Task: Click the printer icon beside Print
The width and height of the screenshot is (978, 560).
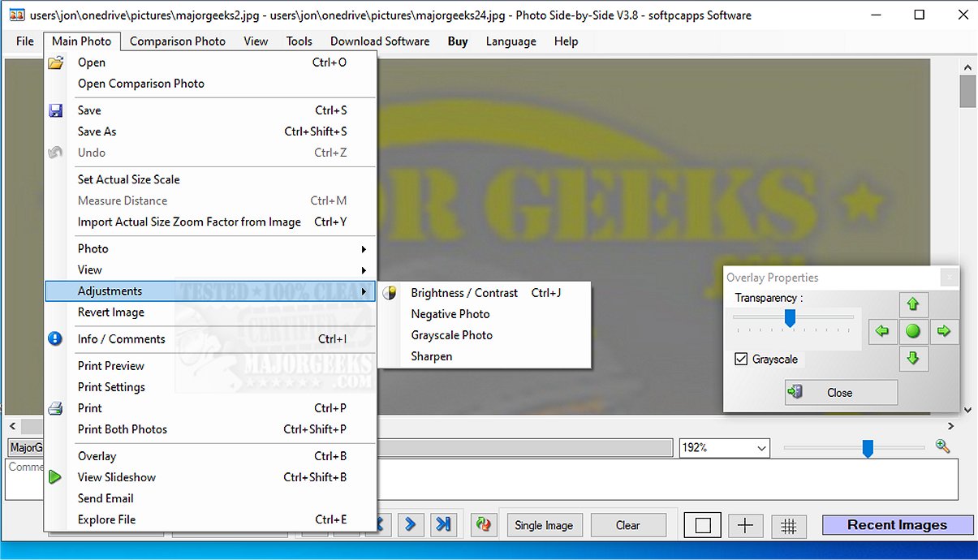Action: click(x=55, y=408)
